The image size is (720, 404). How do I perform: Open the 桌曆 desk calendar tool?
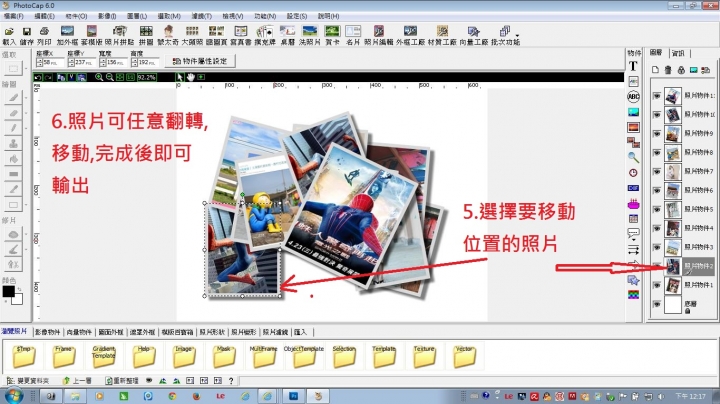tap(287, 35)
